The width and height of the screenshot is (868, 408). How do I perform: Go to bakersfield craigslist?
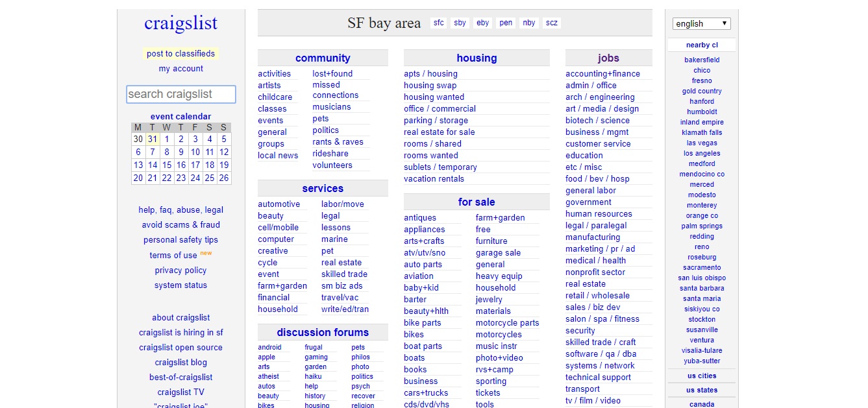coord(702,60)
